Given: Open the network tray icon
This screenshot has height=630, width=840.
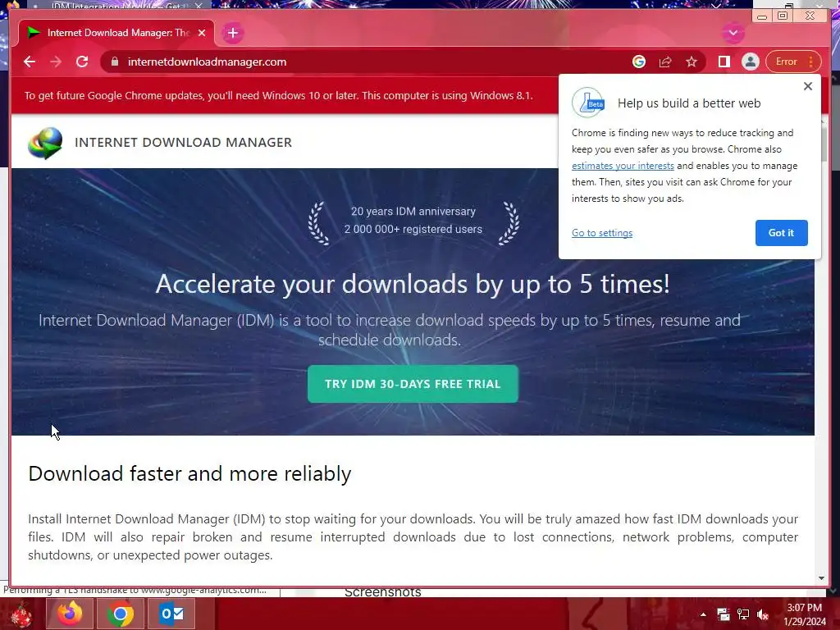Looking at the screenshot, I should 743,614.
